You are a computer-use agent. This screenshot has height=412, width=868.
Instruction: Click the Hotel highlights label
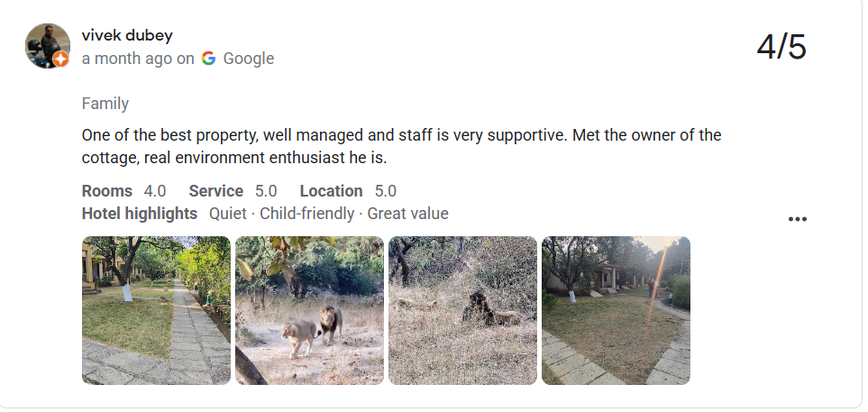(x=140, y=214)
